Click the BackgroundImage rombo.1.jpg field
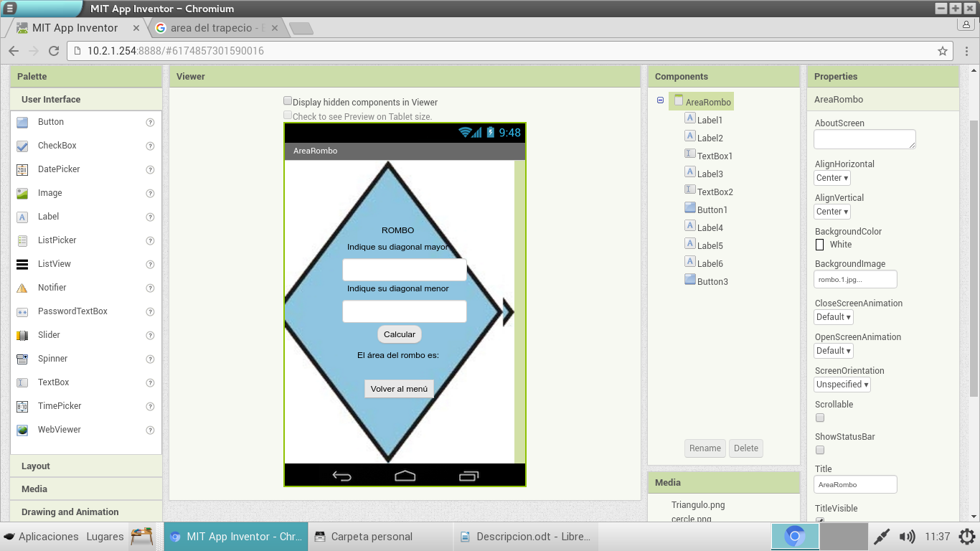980x551 pixels. (x=855, y=279)
